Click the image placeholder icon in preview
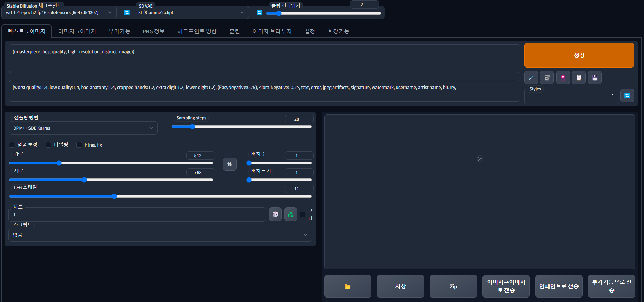Viewport: 644px width, 302px height. tap(480, 159)
